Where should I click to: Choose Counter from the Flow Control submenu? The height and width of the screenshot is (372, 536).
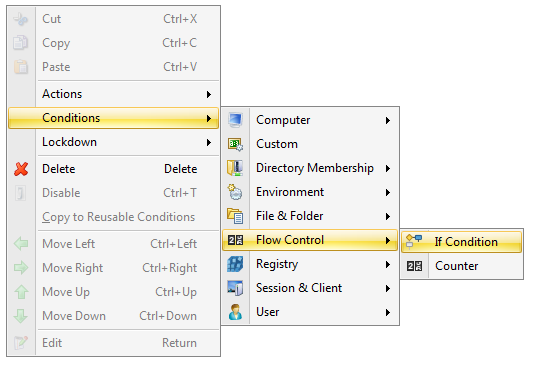[x=461, y=266]
